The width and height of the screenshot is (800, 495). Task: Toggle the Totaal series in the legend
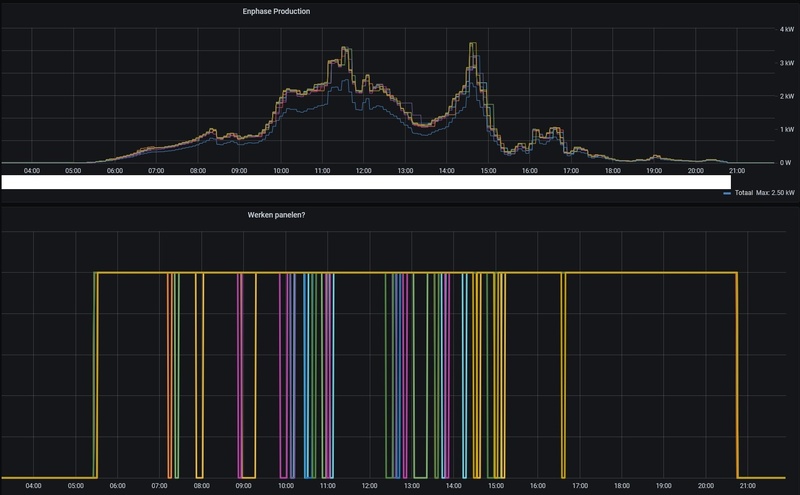point(743,193)
